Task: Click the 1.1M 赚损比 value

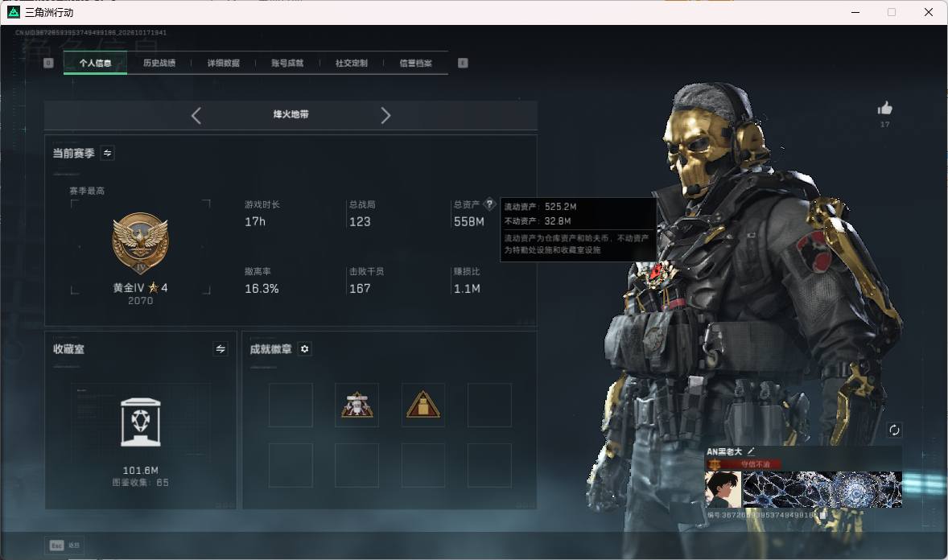Action: 468,289
